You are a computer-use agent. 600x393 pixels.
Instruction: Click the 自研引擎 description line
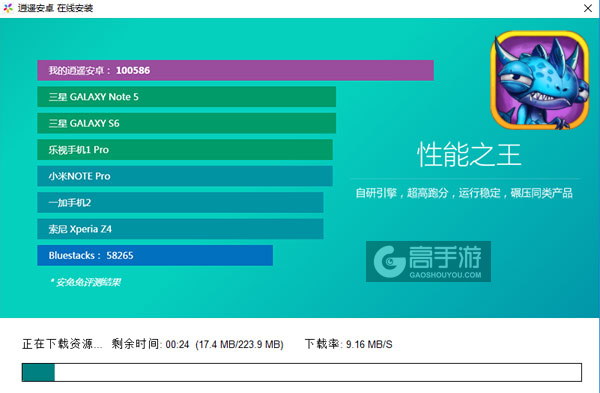pos(464,193)
